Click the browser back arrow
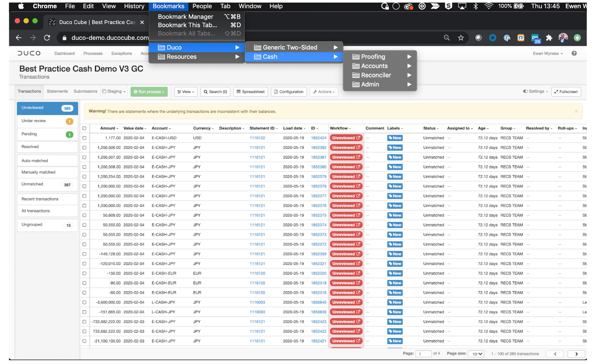 point(19,38)
